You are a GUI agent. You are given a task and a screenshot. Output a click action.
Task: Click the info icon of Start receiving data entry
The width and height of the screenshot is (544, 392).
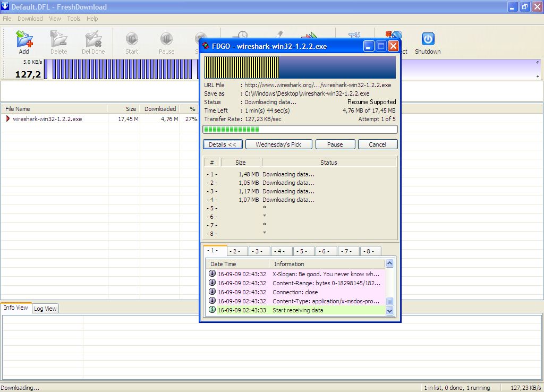[212, 310]
